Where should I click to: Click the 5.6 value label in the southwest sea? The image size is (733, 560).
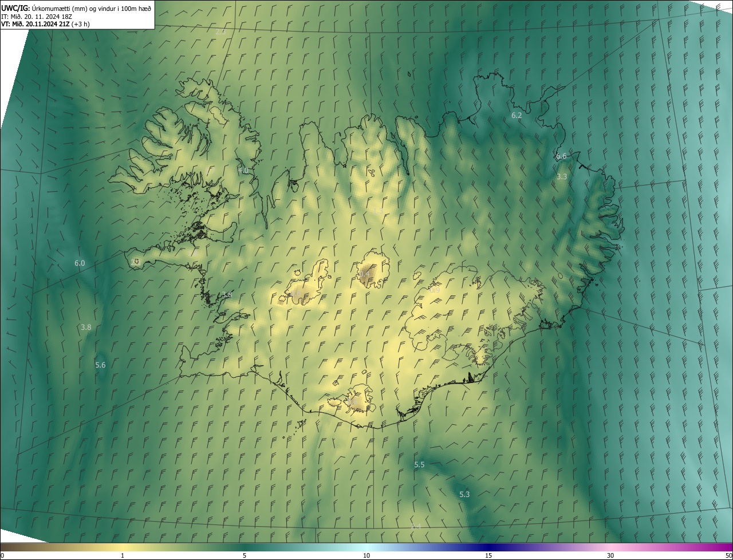[x=100, y=365]
